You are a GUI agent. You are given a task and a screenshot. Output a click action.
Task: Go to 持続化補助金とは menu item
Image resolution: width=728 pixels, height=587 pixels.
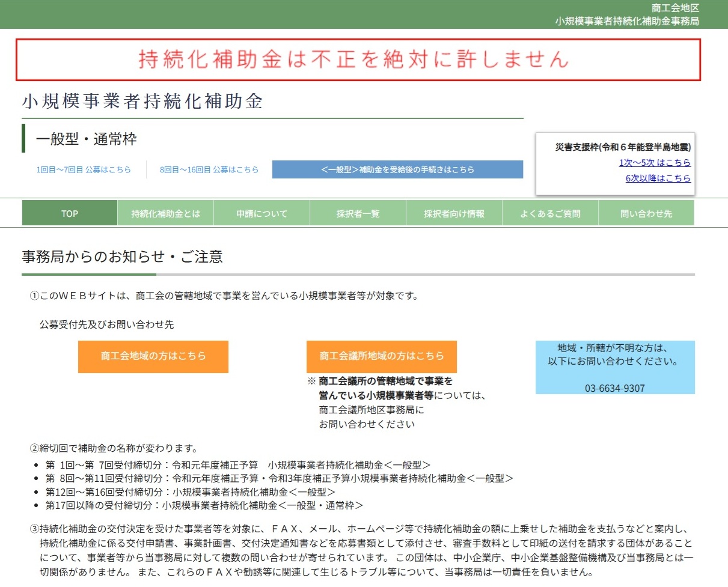165,213
